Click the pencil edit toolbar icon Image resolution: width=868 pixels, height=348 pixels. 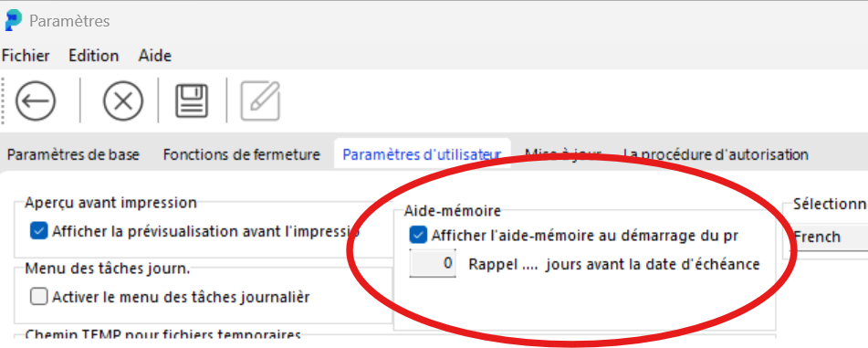(x=260, y=101)
